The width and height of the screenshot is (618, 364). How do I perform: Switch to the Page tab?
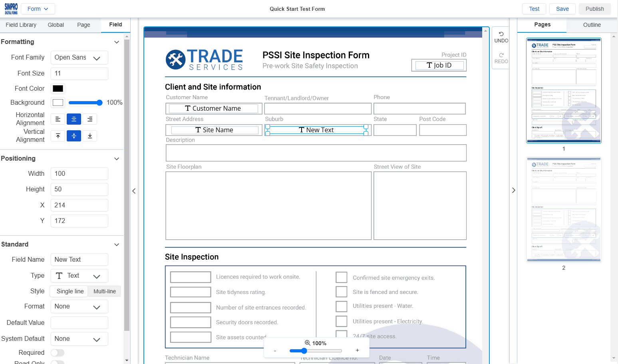tap(83, 25)
